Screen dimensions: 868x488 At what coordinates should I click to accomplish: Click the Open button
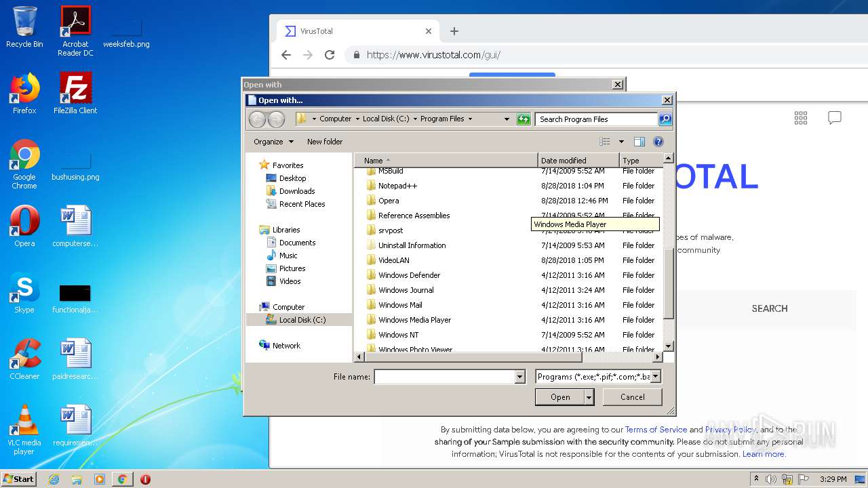tap(559, 397)
